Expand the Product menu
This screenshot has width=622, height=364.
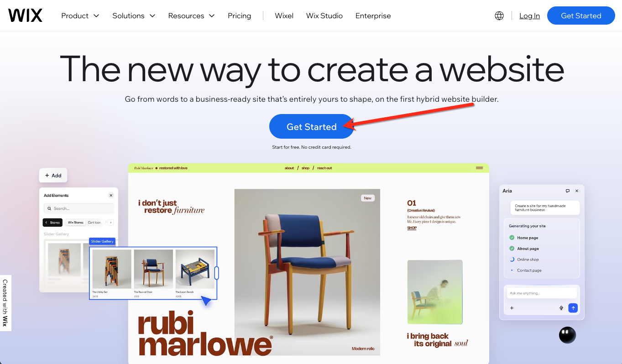pos(80,16)
